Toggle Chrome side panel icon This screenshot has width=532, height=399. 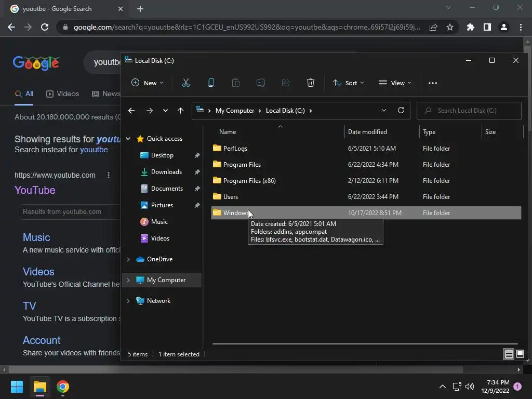(487, 27)
